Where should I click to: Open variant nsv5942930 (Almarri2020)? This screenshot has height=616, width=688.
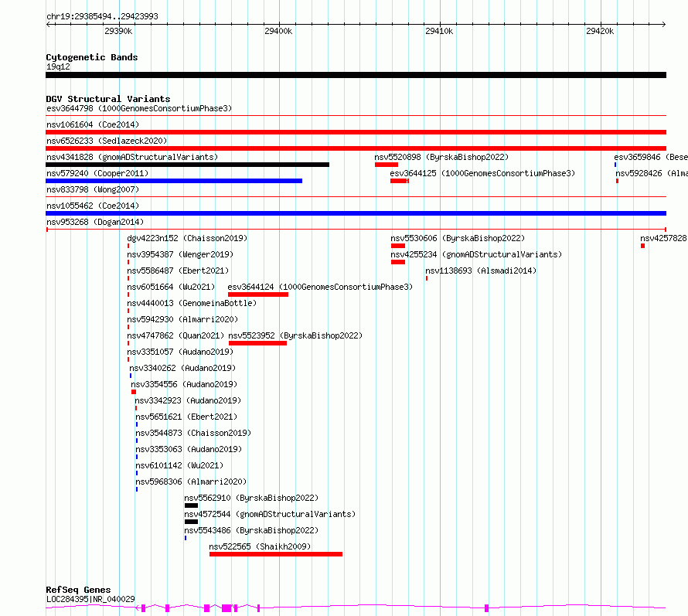click(182, 319)
